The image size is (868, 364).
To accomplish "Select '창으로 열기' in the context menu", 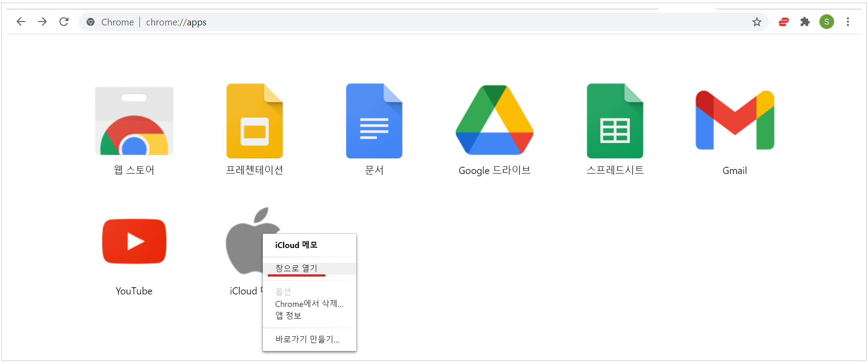I will pyautogui.click(x=310, y=269).
